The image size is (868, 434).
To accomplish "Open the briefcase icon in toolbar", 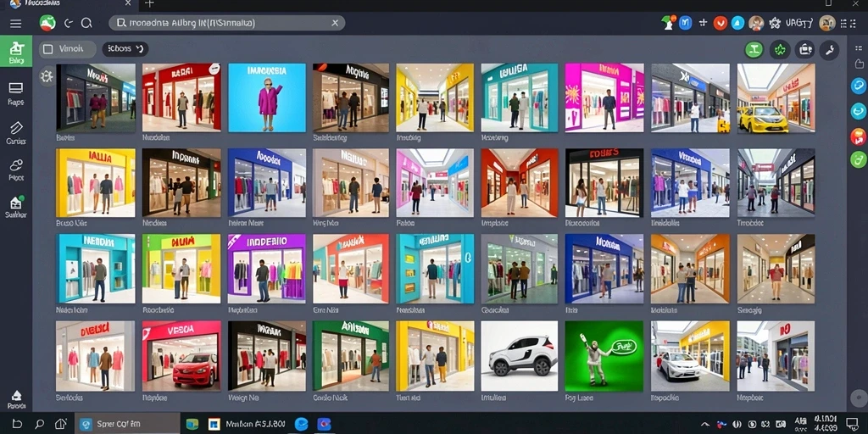I will (x=804, y=50).
